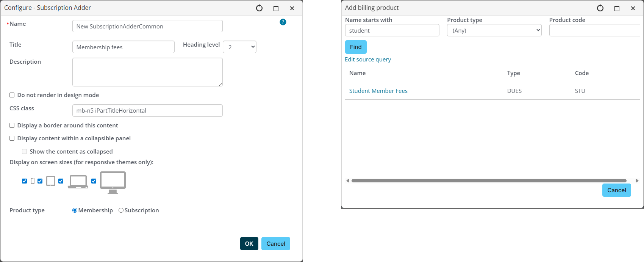This screenshot has height=262, width=644.
Task: Close the Configure - Subscription Adder dialog
Action: 292,8
